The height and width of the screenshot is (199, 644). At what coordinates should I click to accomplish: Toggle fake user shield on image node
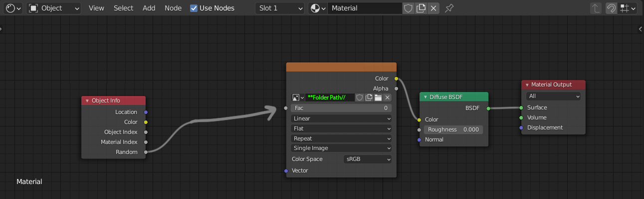pyautogui.click(x=359, y=97)
